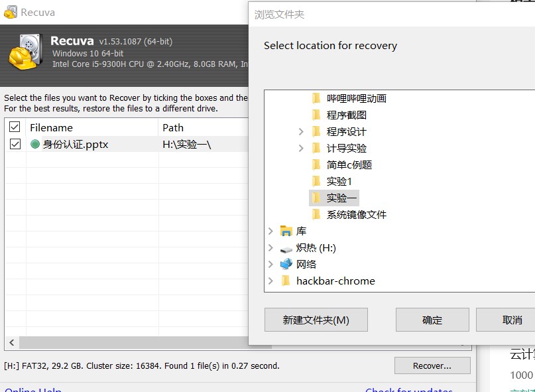535x392 pixels.
Task: Confirm with the 确定 button
Action: click(432, 320)
